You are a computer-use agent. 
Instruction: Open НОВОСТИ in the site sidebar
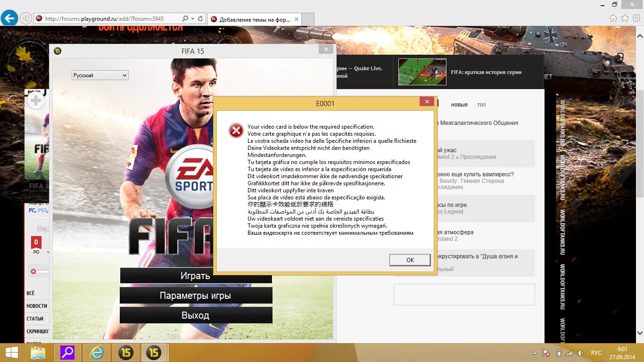click(37, 306)
